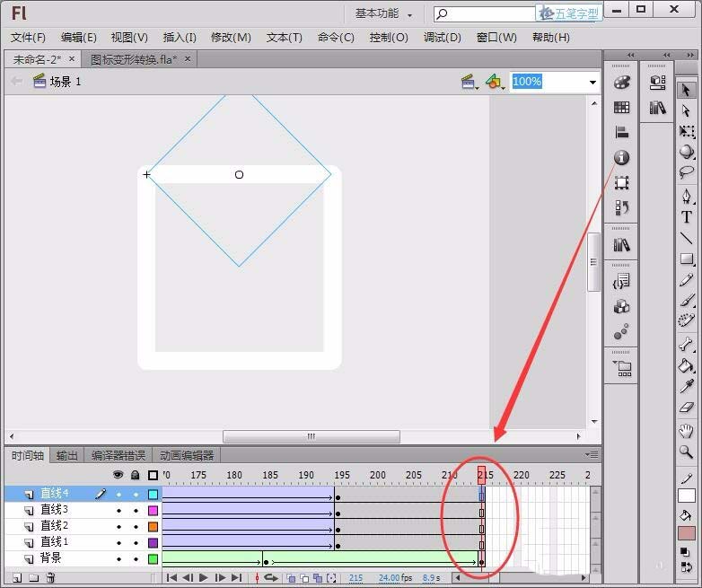Select the Hand tool

click(686, 431)
